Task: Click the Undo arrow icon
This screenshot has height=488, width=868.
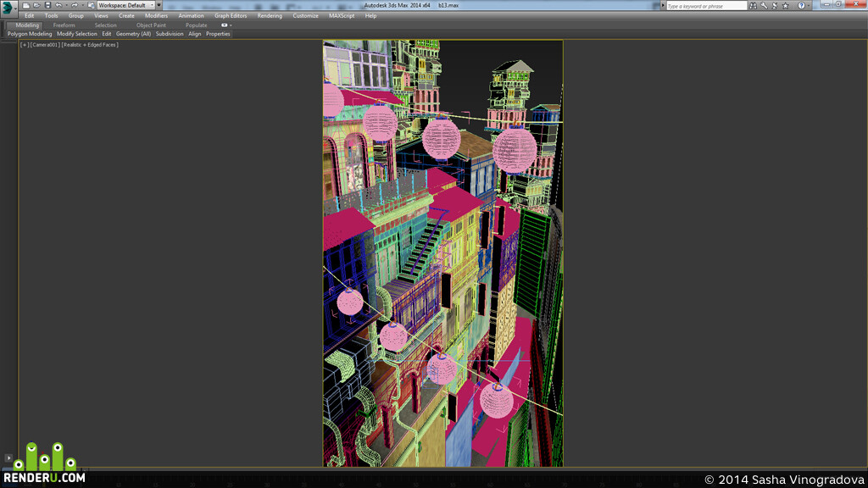Action: [x=58, y=5]
